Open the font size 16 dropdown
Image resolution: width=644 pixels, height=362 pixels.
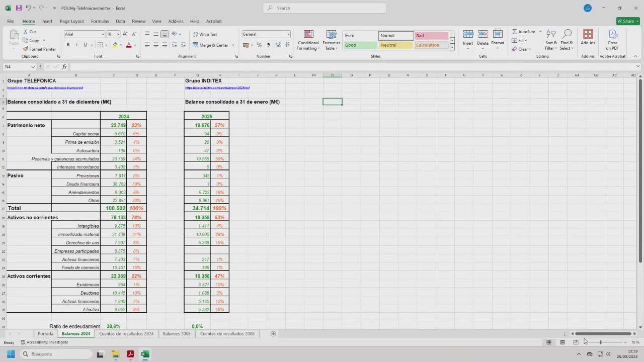pyautogui.click(x=118, y=34)
